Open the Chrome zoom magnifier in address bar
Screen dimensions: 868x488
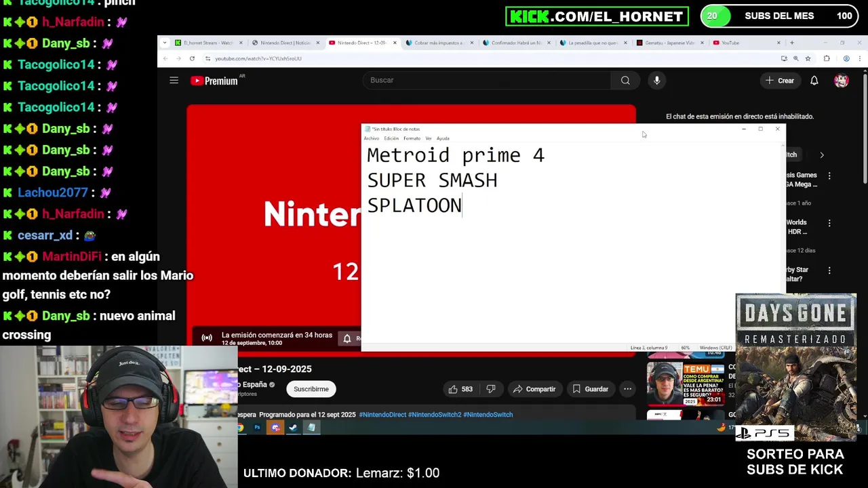[x=795, y=58]
